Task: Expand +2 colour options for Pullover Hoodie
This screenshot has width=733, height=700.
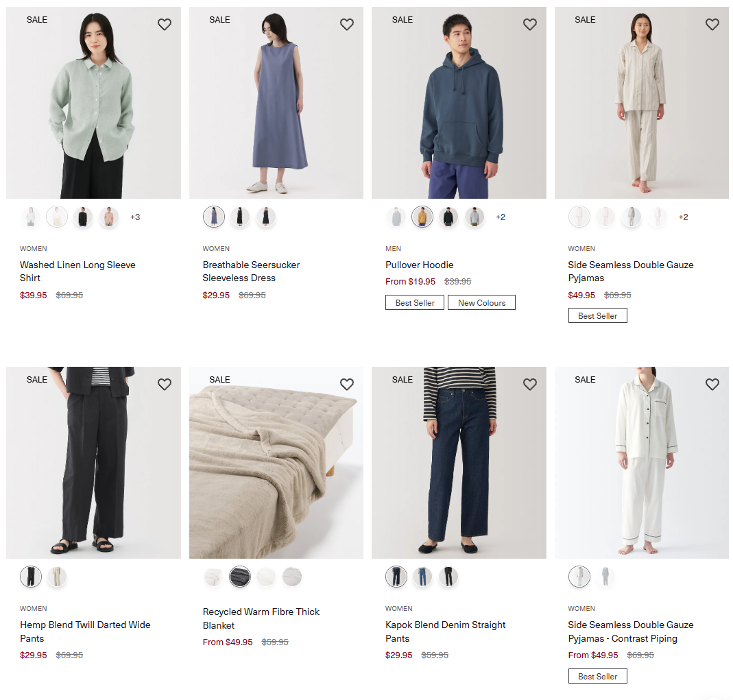Action: click(x=501, y=217)
